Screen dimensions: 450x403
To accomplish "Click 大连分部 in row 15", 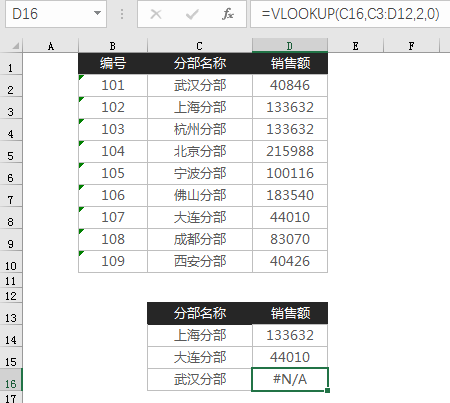I will pos(200,357).
